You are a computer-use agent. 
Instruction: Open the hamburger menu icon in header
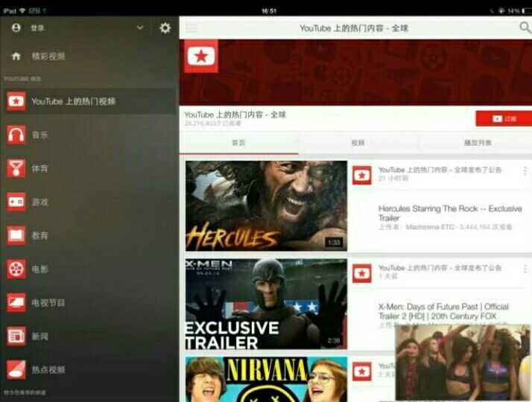coord(191,28)
